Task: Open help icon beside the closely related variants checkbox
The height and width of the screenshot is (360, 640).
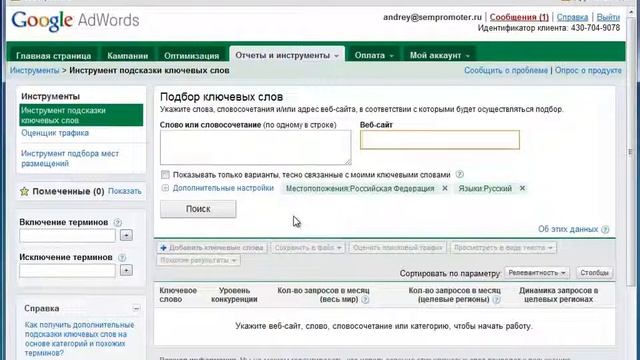Action: coord(460,174)
